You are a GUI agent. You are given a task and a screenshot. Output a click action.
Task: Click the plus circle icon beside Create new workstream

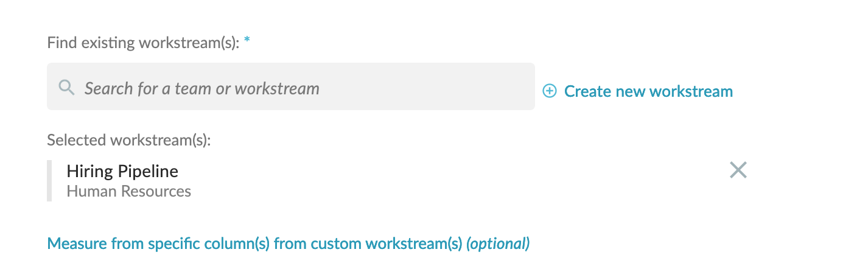tap(550, 91)
